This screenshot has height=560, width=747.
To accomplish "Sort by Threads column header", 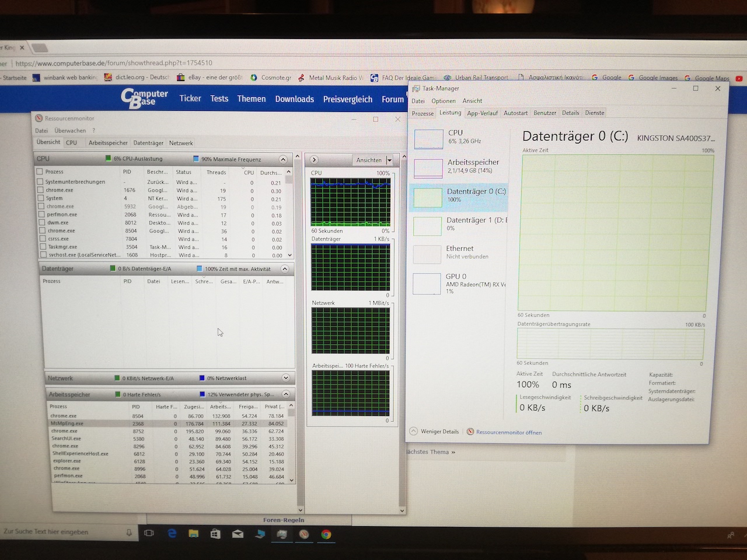I will pyautogui.click(x=216, y=172).
